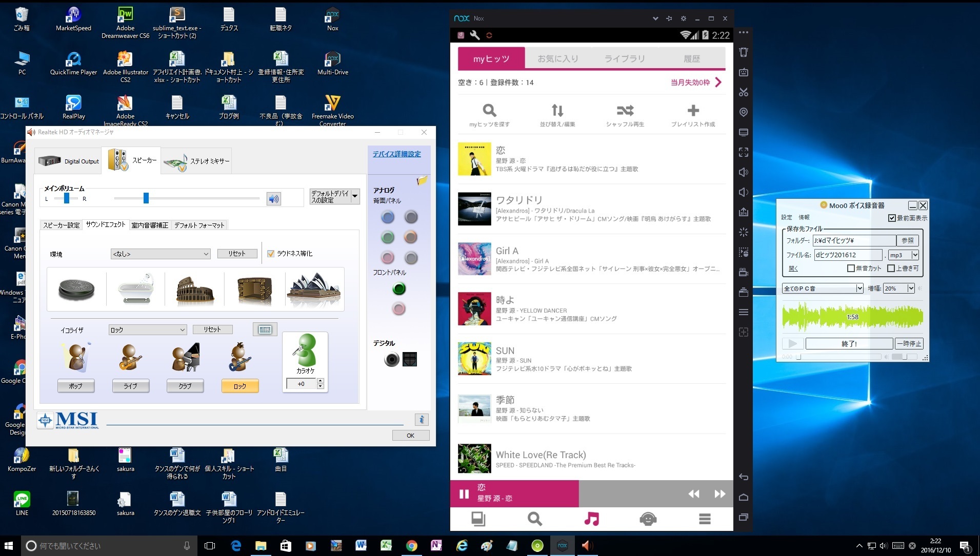Open Realtek information icon
Viewport: 980px width, 556px height.
(422, 420)
